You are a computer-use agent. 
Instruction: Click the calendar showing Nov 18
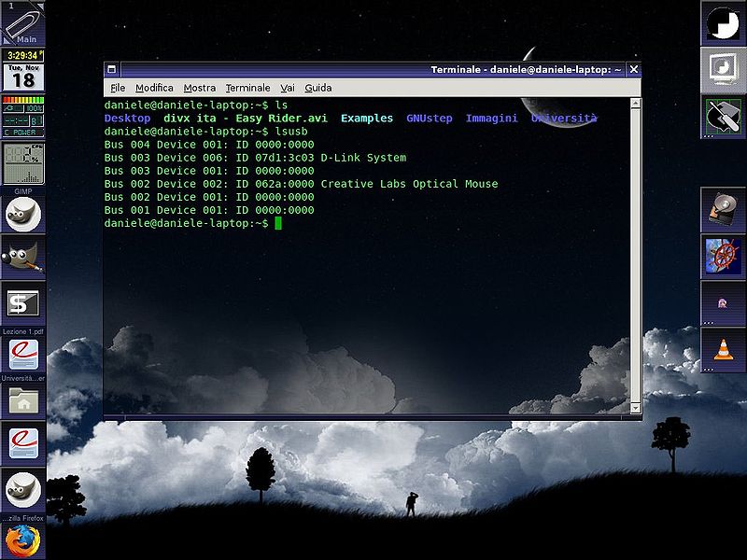click(x=22, y=76)
